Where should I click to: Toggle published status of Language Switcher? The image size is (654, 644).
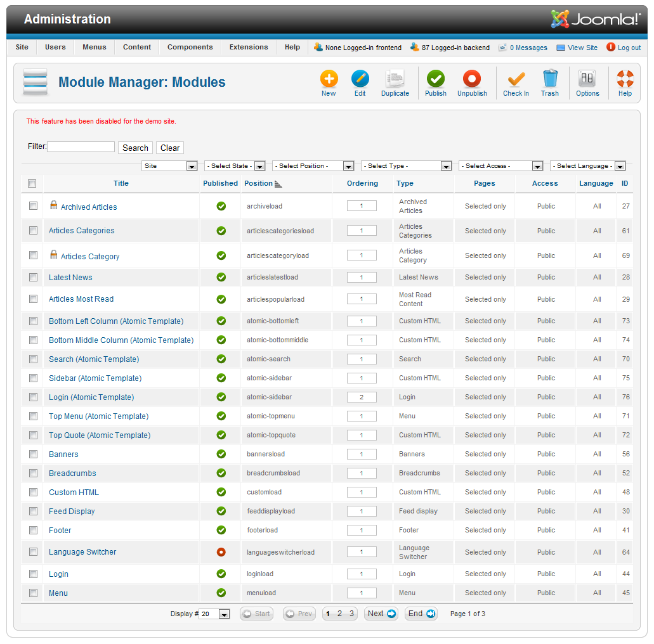(221, 552)
